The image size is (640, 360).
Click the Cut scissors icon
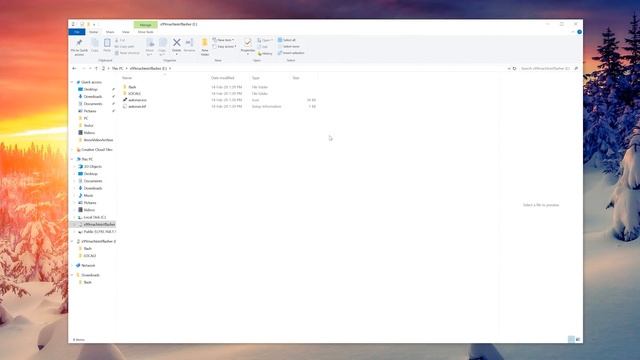pos(117,40)
